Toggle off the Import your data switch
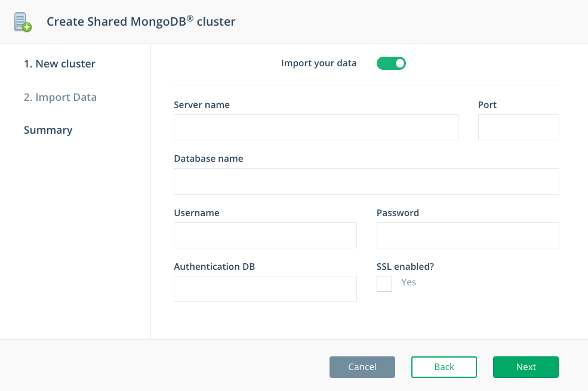588x391 pixels. point(391,63)
